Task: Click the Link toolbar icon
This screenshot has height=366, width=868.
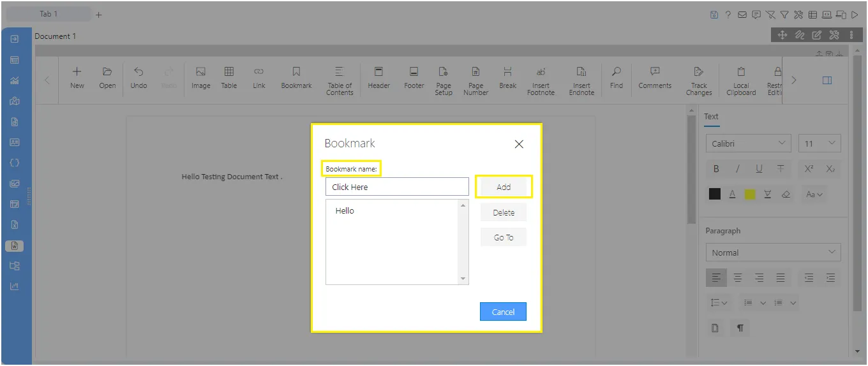Action: [258, 79]
